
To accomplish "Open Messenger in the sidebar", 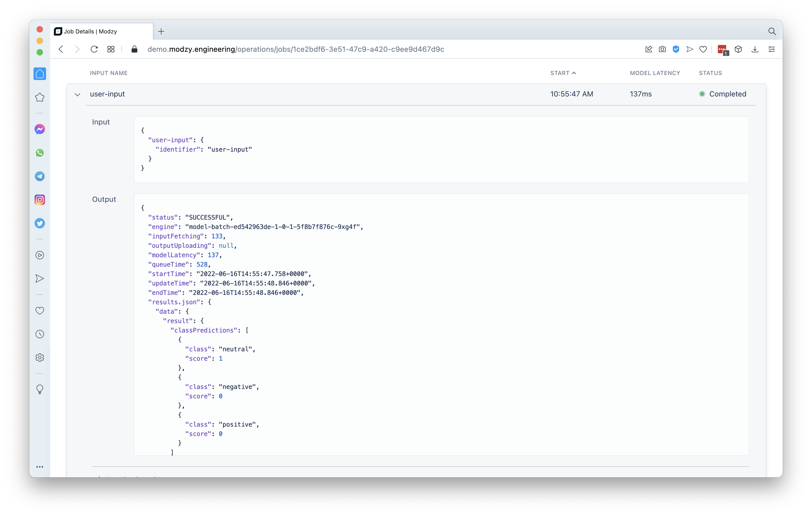I will (x=40, y=129).
